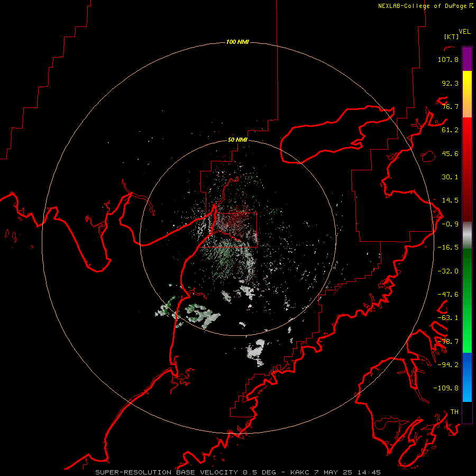Click the 50 NMI range ring label
Screen dimensions: 476x476
237,140
